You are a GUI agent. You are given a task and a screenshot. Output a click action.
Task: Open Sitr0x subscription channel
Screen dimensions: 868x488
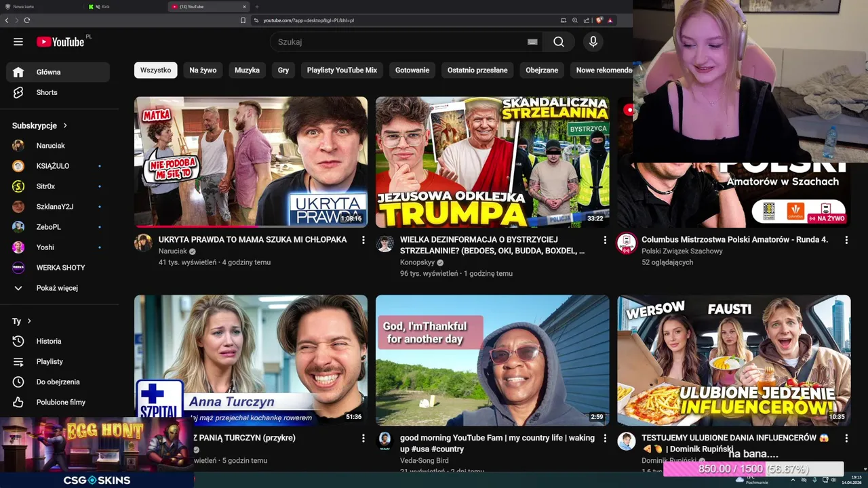click(x=58, y=186)
